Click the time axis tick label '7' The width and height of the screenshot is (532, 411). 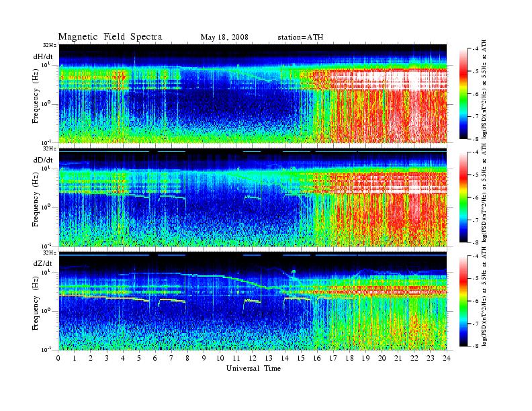171,358
